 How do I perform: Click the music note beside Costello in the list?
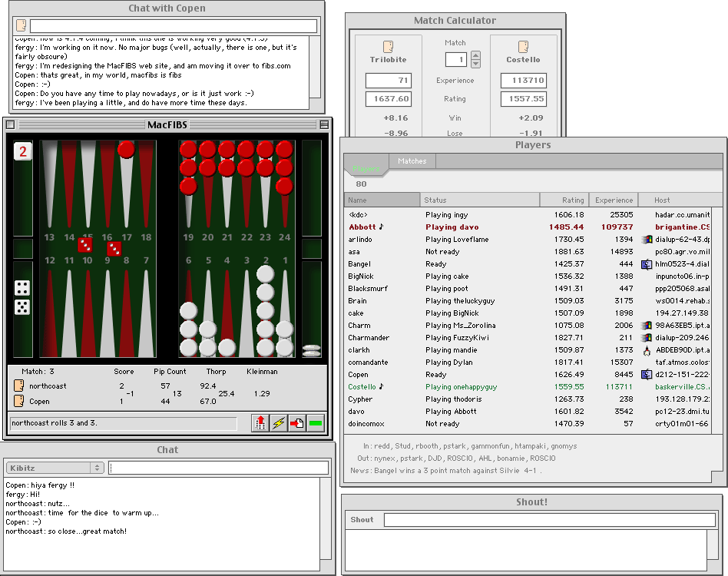[381, 386]
